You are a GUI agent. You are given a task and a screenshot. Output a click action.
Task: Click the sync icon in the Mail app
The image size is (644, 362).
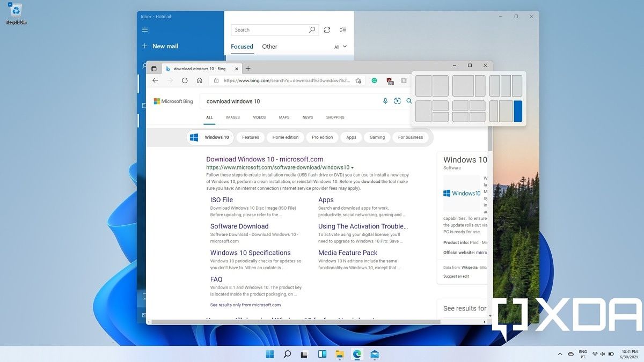click(327, 30)
